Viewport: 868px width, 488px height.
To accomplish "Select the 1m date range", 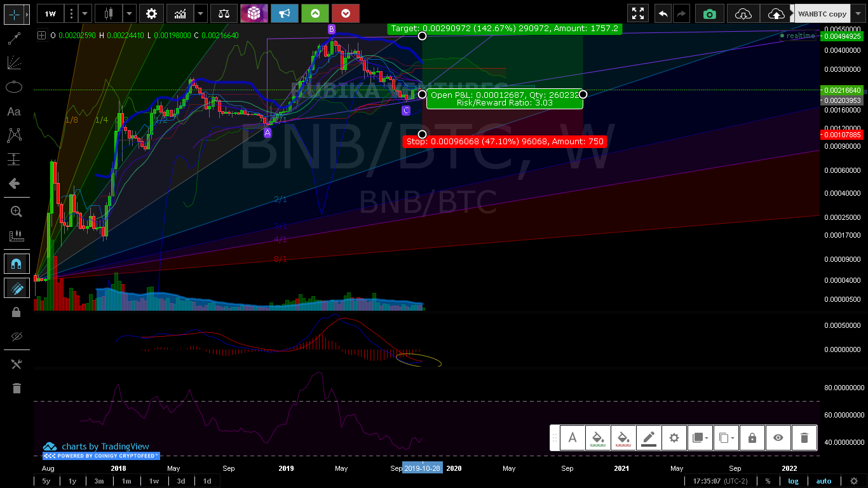I will [126, 481].
